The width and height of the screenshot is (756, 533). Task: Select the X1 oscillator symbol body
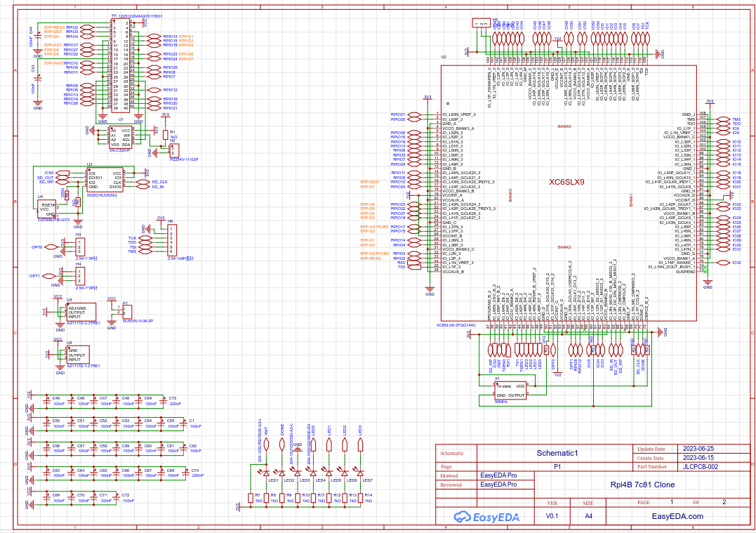510,390
